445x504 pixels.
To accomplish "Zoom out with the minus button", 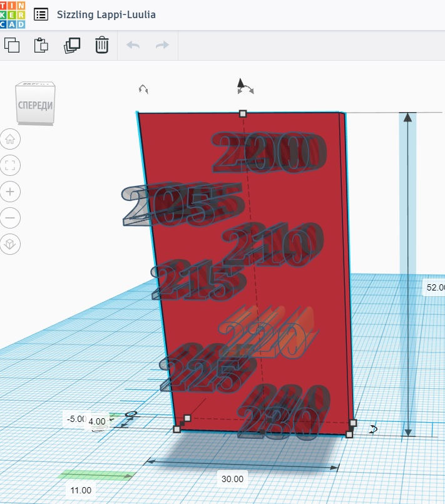I will pyautogui.click(x=11, y=218).
